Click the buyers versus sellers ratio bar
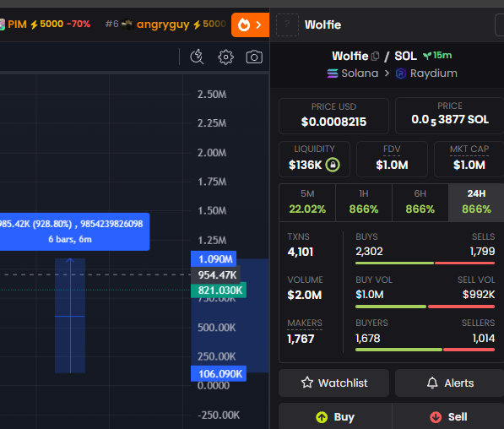The width and height of the screenshot is (504, 429). click(425, 350)
